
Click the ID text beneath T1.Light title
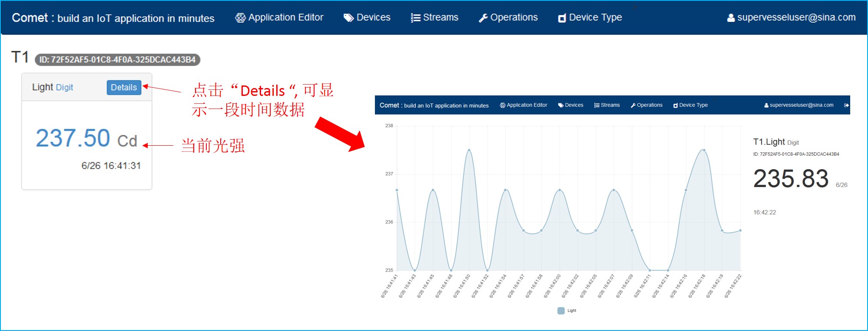[x=796, y=154]
